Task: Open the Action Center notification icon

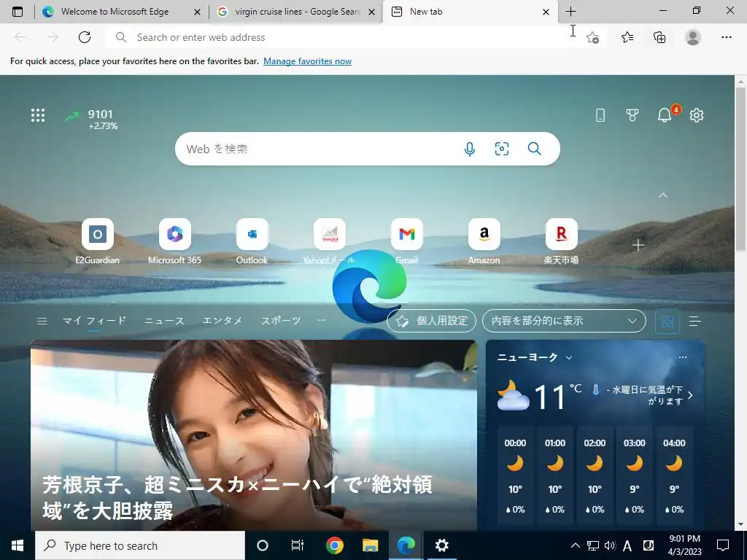Action: click(723, 545)
